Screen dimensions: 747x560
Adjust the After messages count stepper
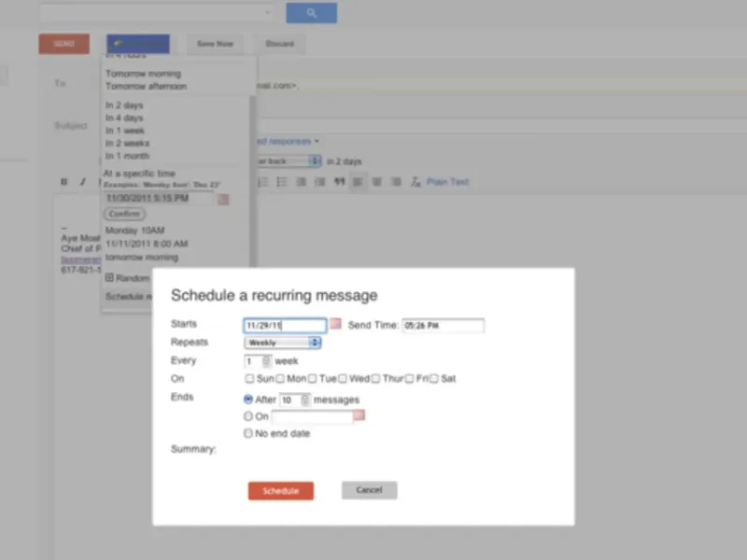305,399
